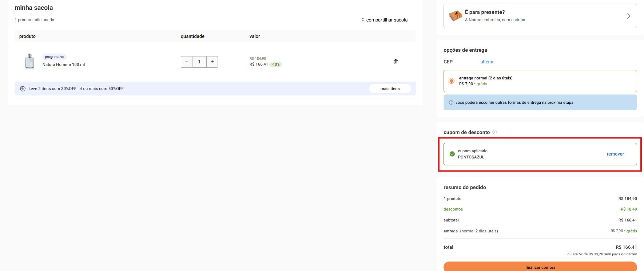The width and height of the screenshot is (644, 271).
Task: Click the opções de entrega heading
Action: (x=465, y=50)
